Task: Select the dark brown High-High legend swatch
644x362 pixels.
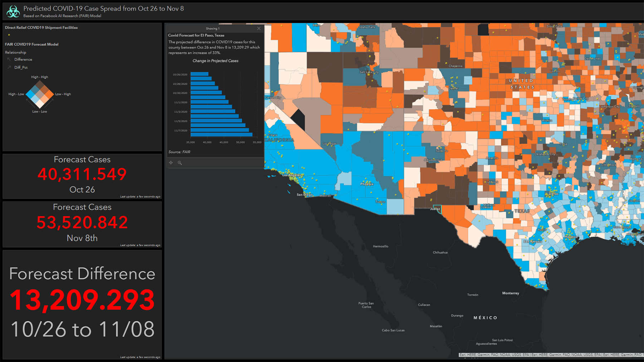Action: [x=40, y=85]
